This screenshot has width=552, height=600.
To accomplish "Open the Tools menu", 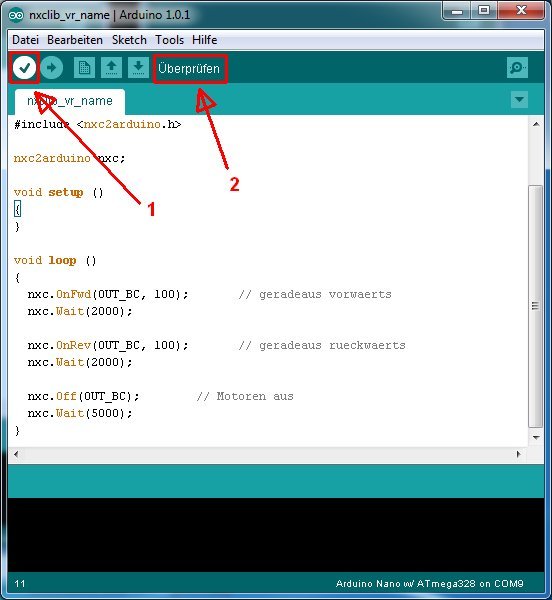I will pyautogui.click(x=169, y=40).
